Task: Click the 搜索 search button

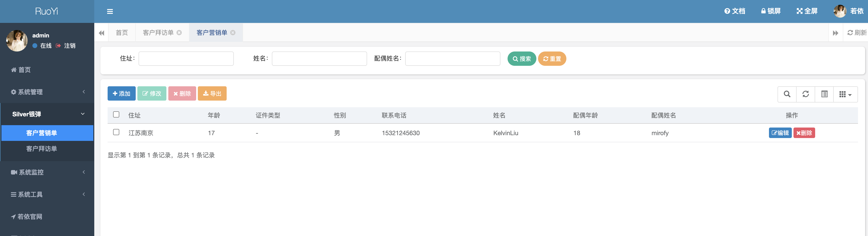Action: pos(522,58)
